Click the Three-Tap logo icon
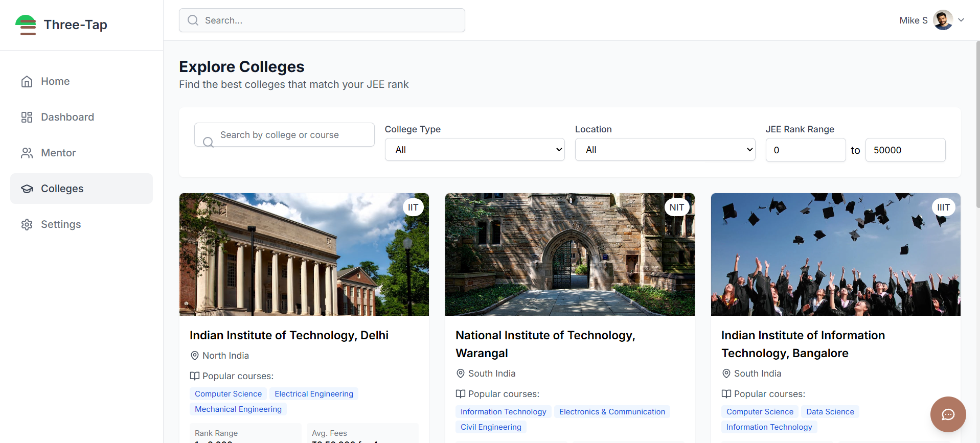The height and width of the screenshot is (443, 980). [x=26, y=25]
